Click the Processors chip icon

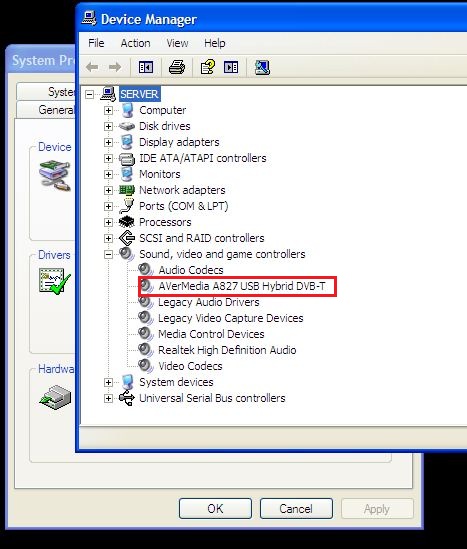(127, 222)
